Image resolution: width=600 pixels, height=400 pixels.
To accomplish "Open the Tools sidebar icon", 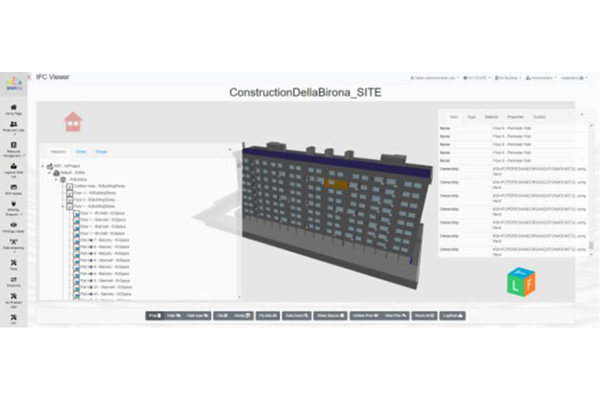I will coord(13,265).
